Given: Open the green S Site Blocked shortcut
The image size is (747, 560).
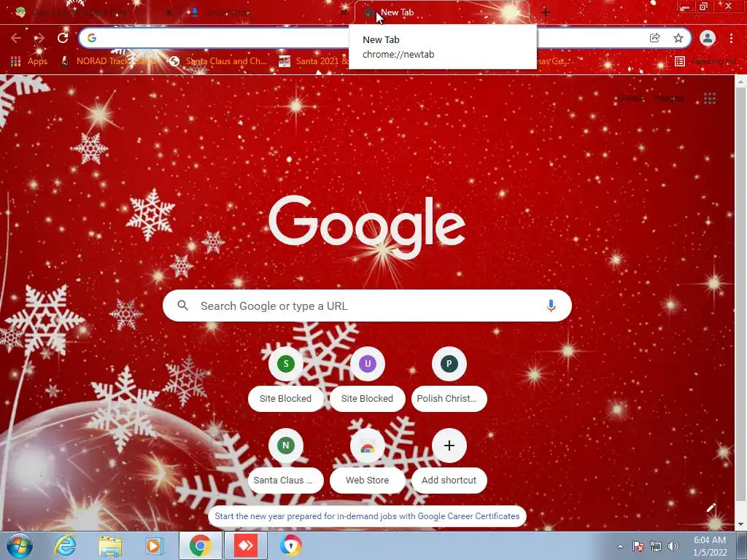Looking at the screenshot, I should click(x=286, y=379).
